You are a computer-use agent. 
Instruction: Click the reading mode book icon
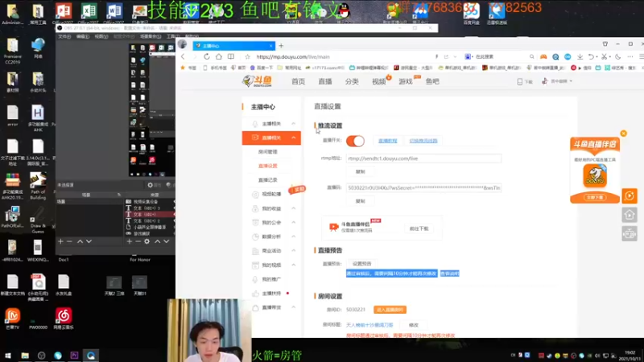click(231, 56)
